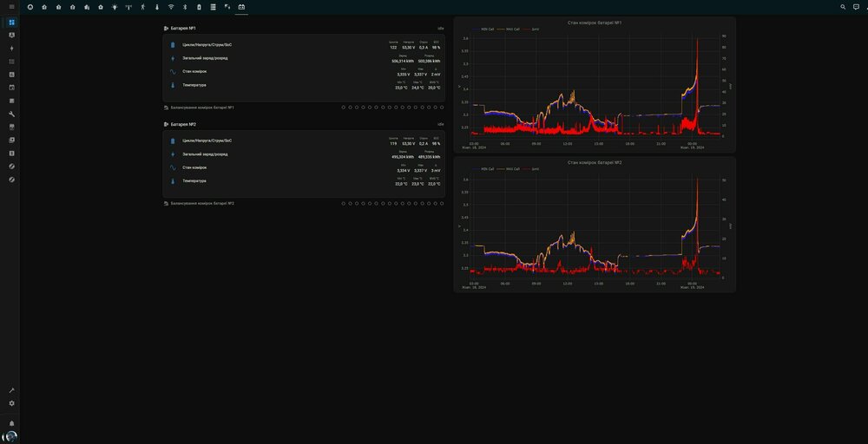
Task: Open the header three-dot overflow menu
Action: click(x=865, y=6)
